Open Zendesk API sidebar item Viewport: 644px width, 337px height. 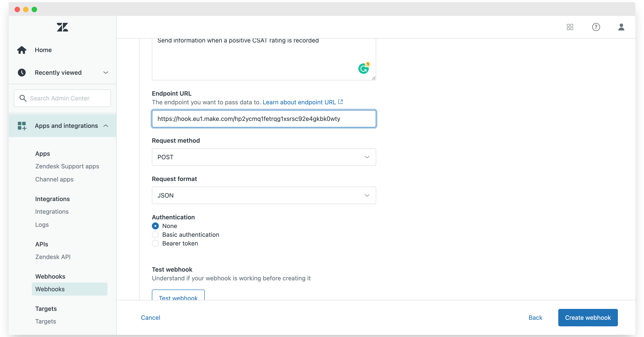point(53,257)
